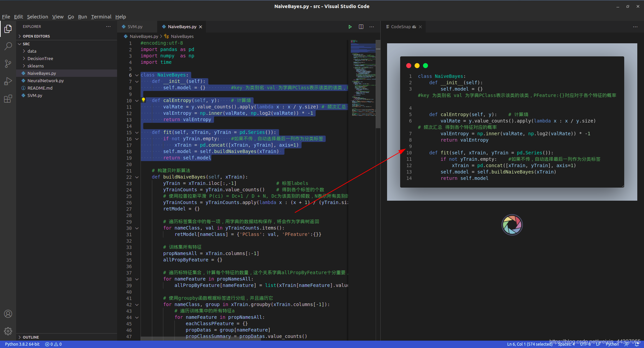The image size is (644, 348).
Task: Fold the __init__ method at line 7
Action: click(x=137, y=82)
